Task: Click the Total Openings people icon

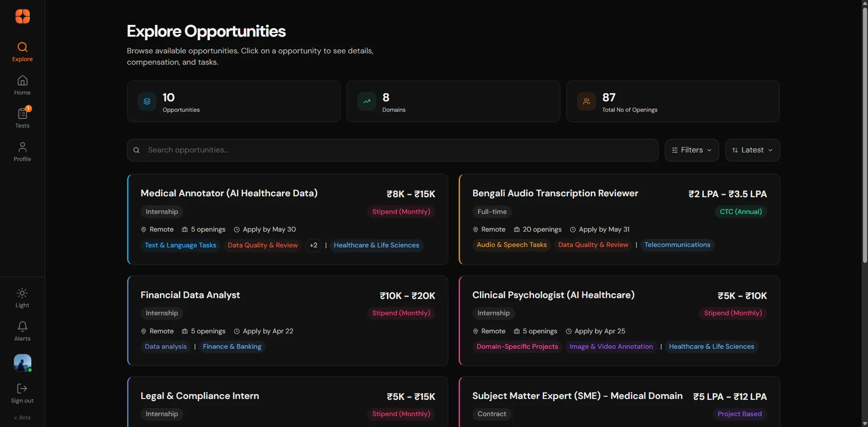Action: click(x=587, y=101)
